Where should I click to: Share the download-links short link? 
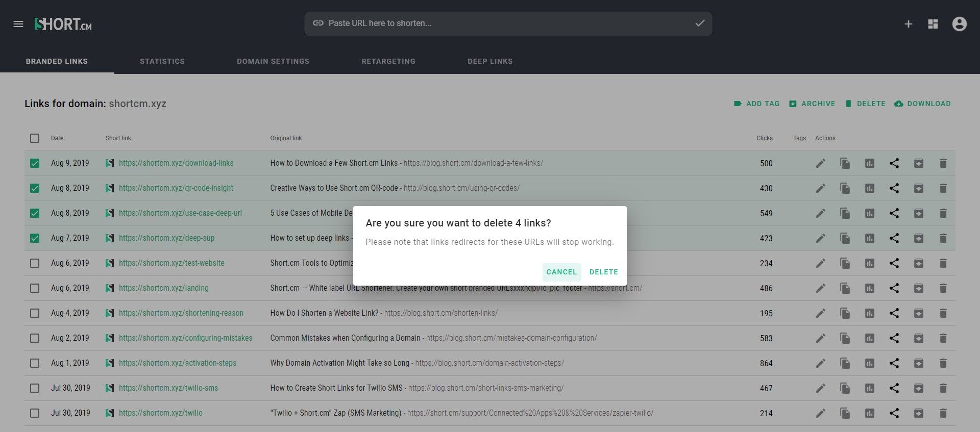894,163
